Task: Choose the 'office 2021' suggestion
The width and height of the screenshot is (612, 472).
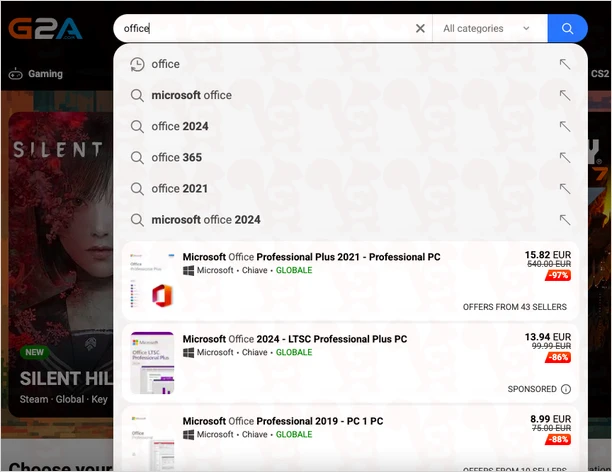Action: tap(180, 188)
